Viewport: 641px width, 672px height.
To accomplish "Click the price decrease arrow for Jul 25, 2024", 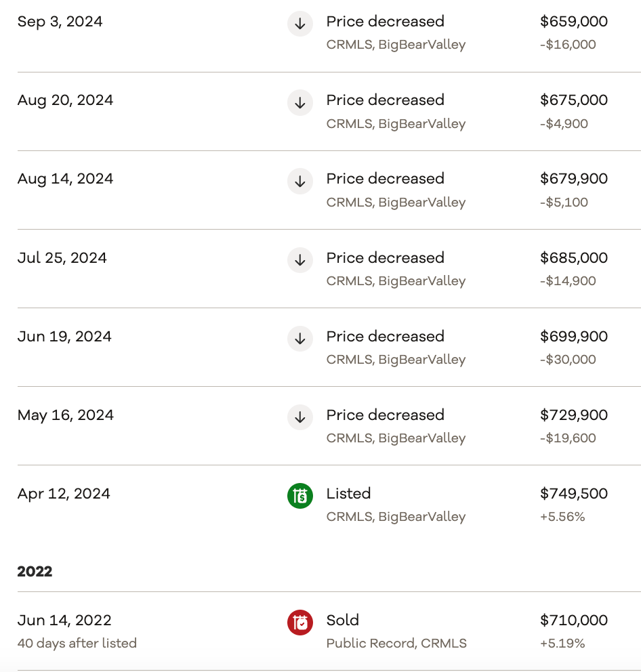I will click(x=300, y=261).
